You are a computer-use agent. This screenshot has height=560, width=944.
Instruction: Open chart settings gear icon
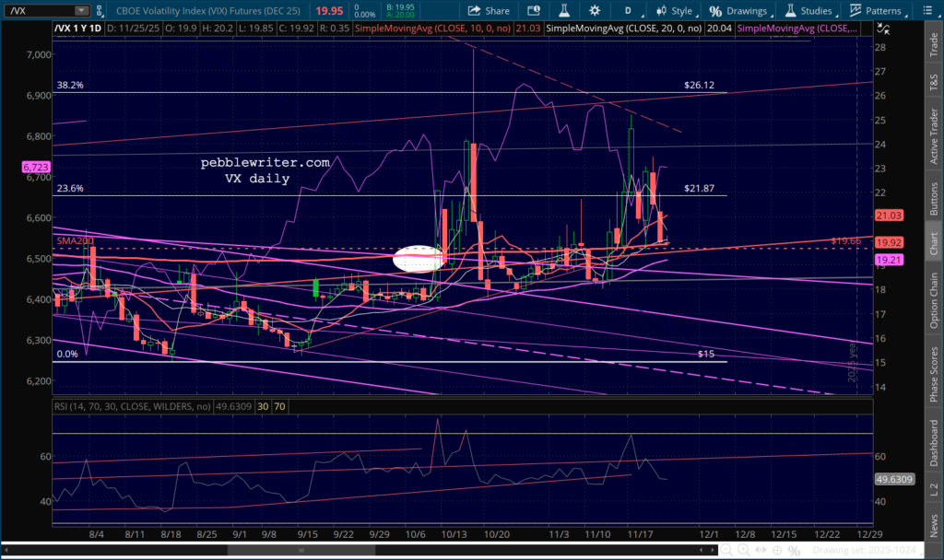coord(595,11)
